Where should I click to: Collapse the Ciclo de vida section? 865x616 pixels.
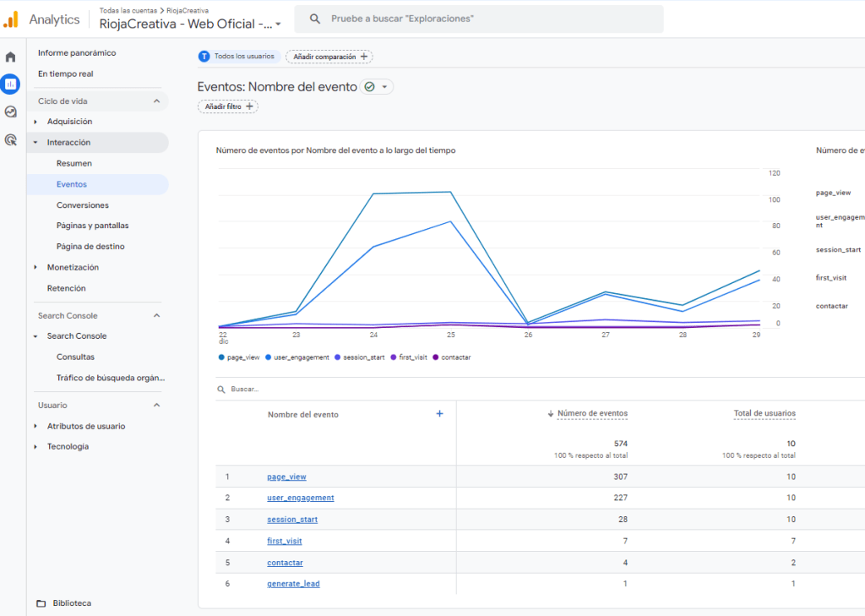(156, 101)
